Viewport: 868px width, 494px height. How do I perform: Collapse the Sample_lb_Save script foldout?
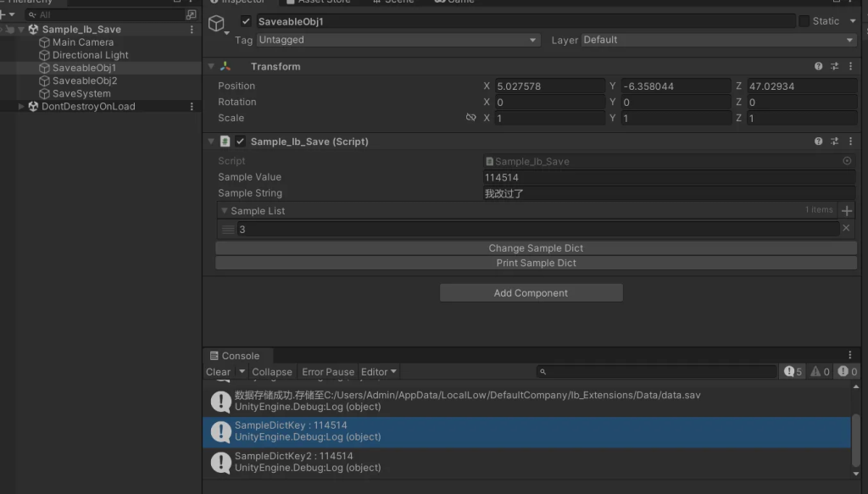click(x=211, y=142)
